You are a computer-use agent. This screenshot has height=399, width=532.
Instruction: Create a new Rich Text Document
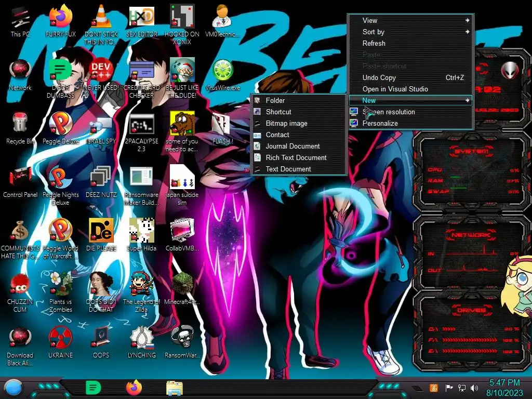coord(299,158)
